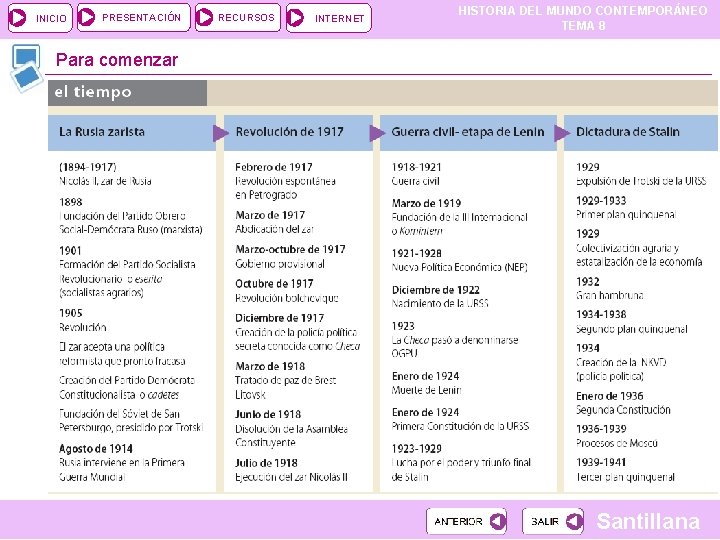Click the play arrow icon on INTERNET
Viewport: 720px width, 540px height.
click(x=295, y=18)
